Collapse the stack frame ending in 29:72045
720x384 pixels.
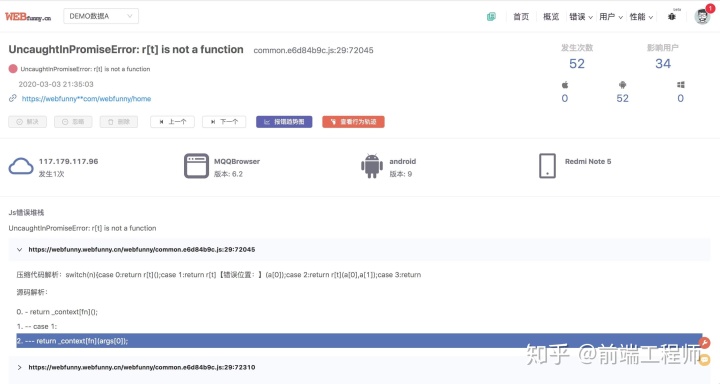tap(19, 249)
